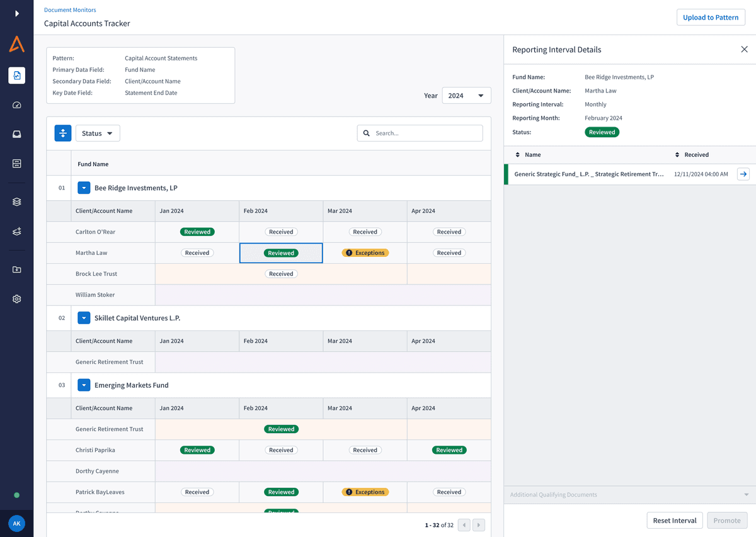Follow the Document Monitors breadcrumb link

pyautogui.click(x=70, y=10)
